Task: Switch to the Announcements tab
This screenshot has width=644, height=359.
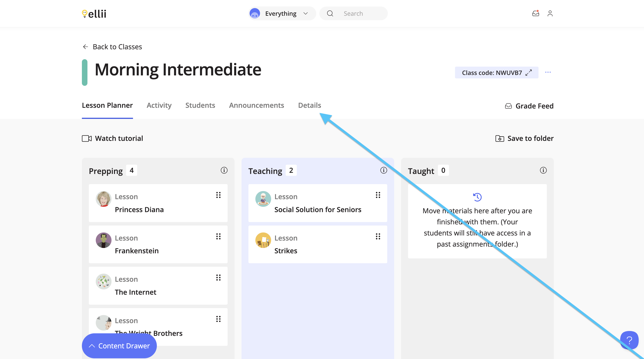Action: (x=257, y=105)
